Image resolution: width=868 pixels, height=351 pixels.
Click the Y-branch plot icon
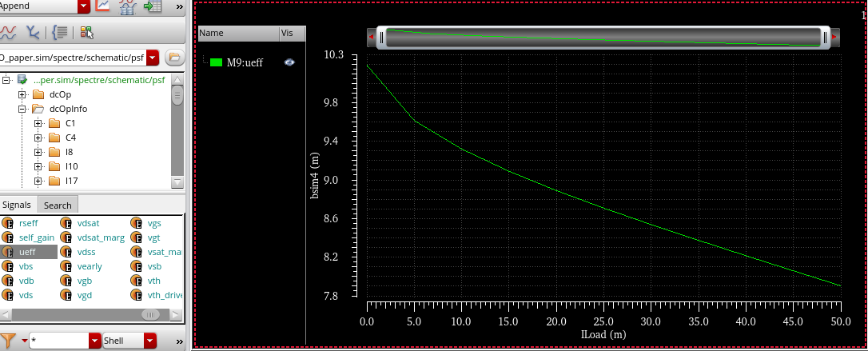coord(33,33)
